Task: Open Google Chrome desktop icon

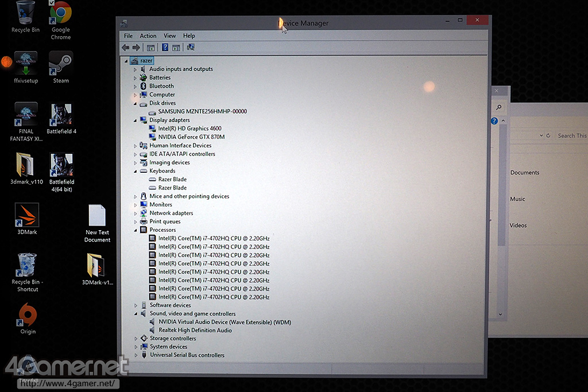Action: 61,20
